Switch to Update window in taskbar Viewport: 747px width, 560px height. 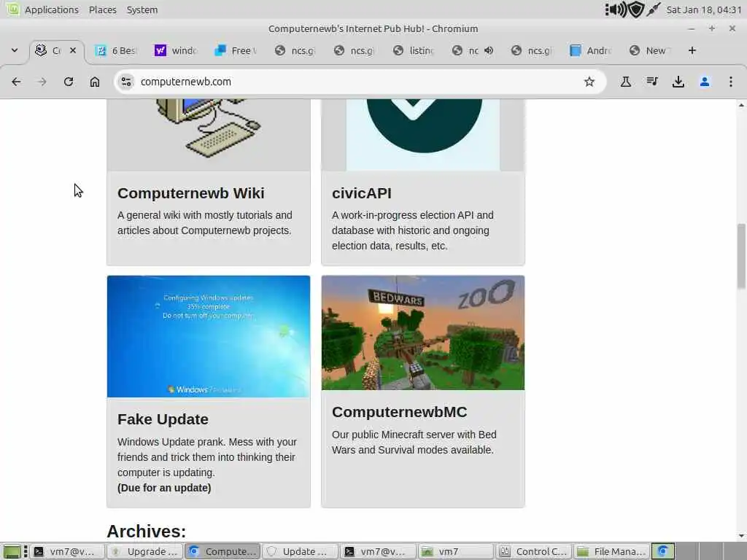coord(300,551)
